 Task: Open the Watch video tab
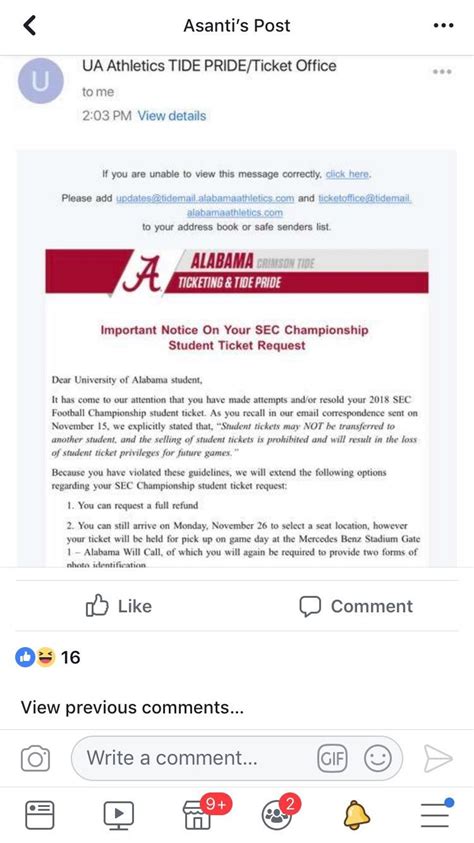118,815
